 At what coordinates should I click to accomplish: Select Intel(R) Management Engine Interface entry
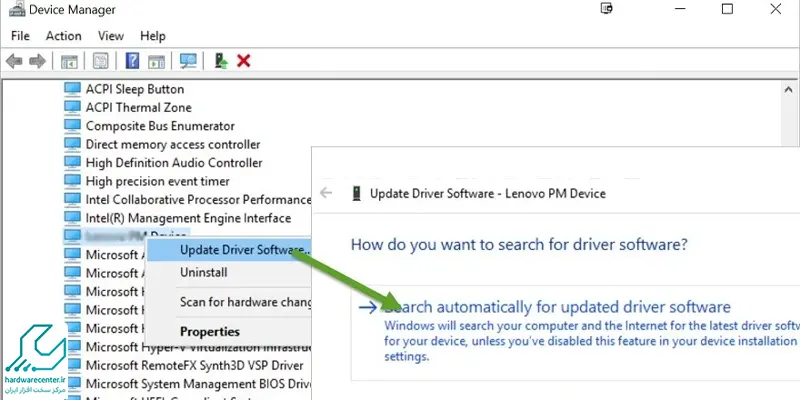click(188, 218)
